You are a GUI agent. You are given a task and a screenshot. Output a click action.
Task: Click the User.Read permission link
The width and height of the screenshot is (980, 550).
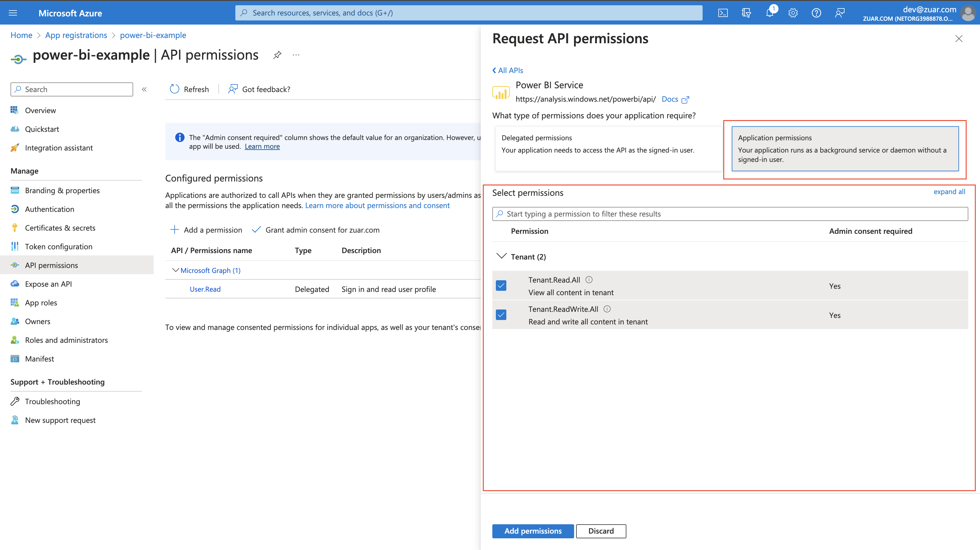pyautogui.click(x=205, y=289)
